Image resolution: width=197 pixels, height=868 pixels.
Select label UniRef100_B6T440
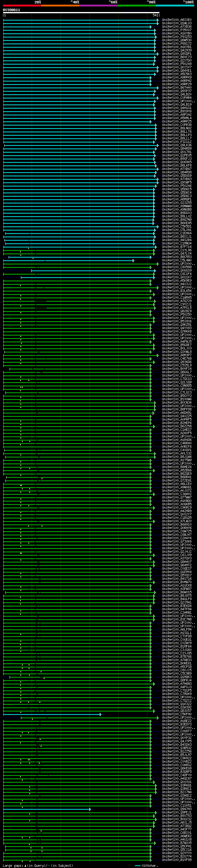pos(177,88)
